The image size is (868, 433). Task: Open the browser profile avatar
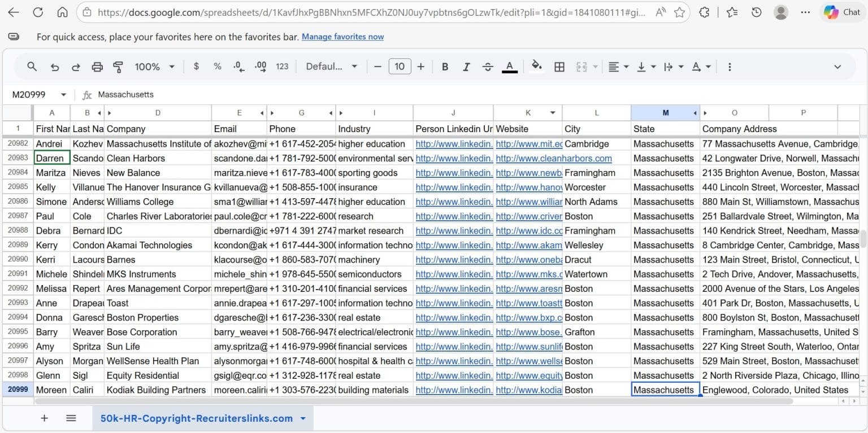781,12
